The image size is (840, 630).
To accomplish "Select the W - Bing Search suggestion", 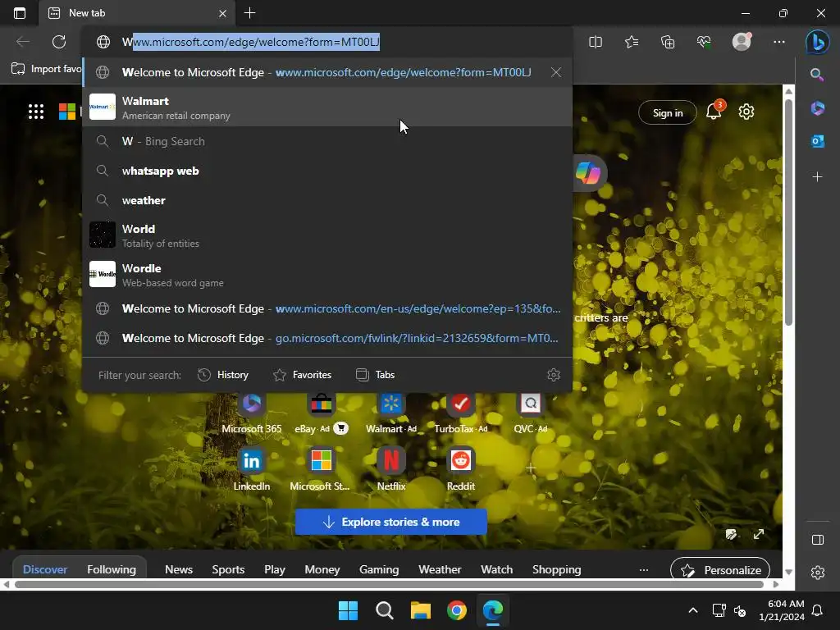I will [327, 141].
